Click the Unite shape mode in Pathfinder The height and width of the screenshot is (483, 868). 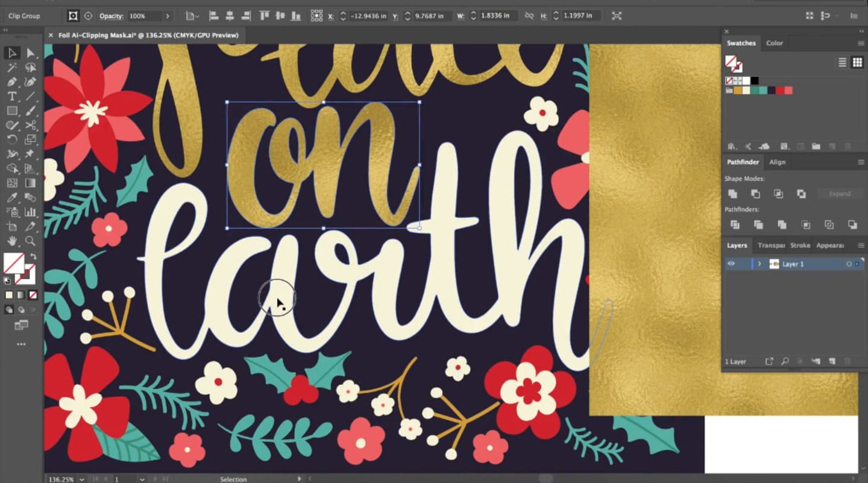(733, 193)
